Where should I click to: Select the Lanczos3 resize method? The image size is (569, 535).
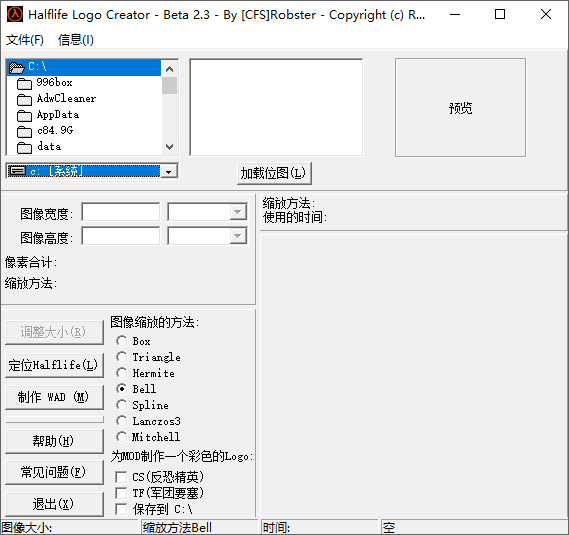coord(122,421)
